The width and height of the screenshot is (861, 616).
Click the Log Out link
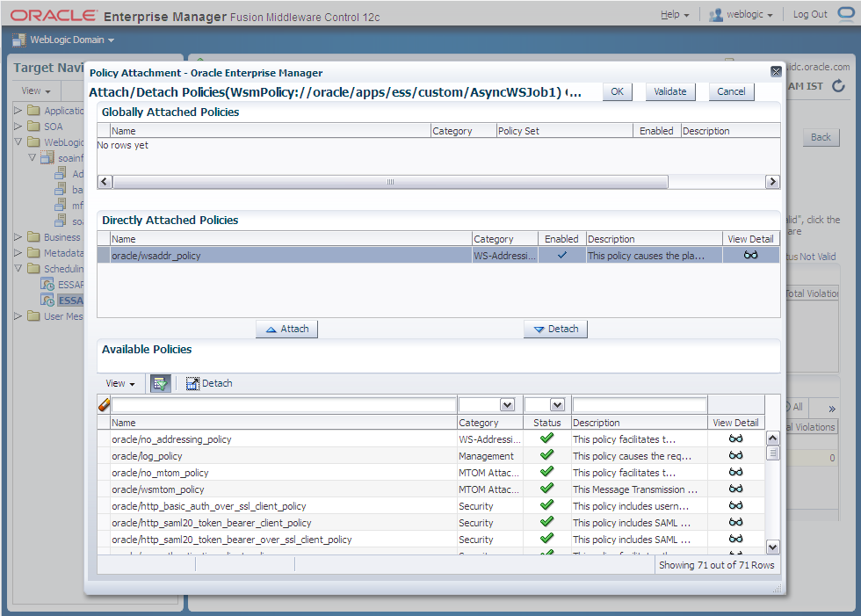coord(810,14)
